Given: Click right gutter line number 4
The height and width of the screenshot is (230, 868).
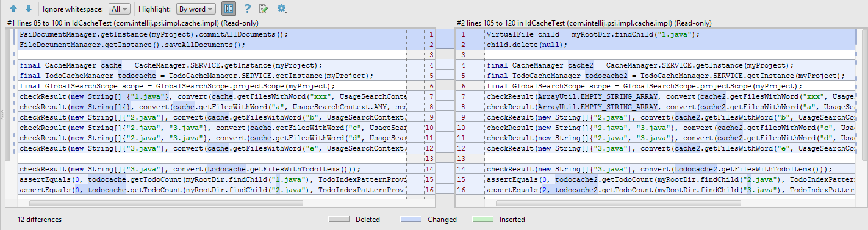Looking at the screenshot, I should (x=464, y=65).
